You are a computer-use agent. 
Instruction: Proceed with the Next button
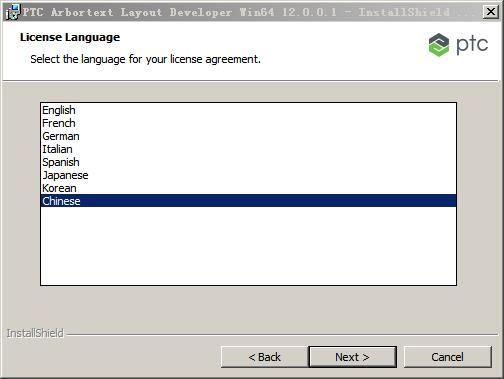(x=352, y=357)
